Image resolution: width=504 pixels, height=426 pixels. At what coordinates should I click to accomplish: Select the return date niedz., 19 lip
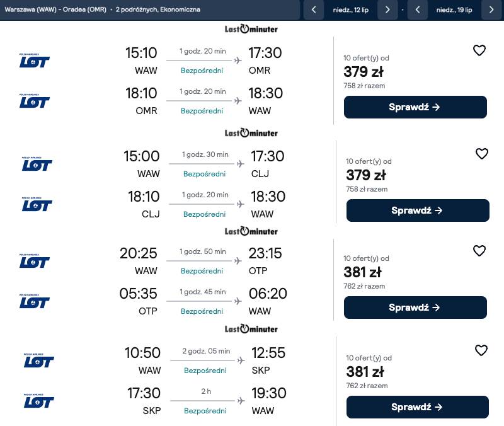coord(454,10)
